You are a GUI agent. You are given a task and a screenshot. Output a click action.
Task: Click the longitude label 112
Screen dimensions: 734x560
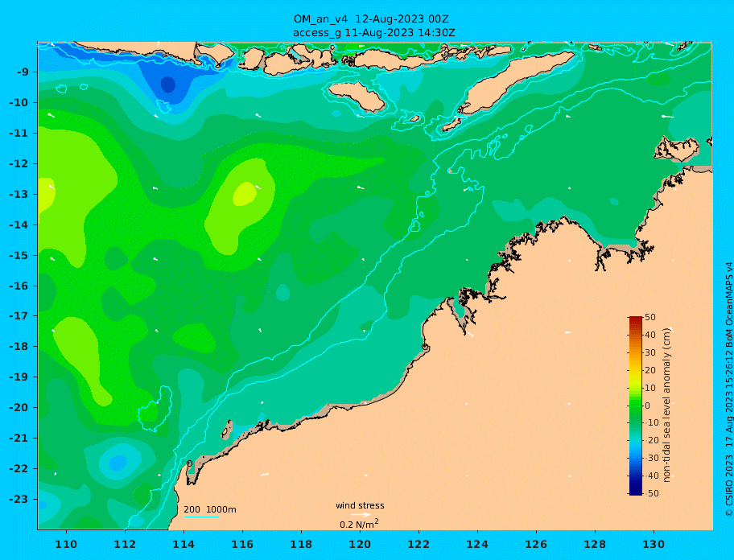point(125,544)
